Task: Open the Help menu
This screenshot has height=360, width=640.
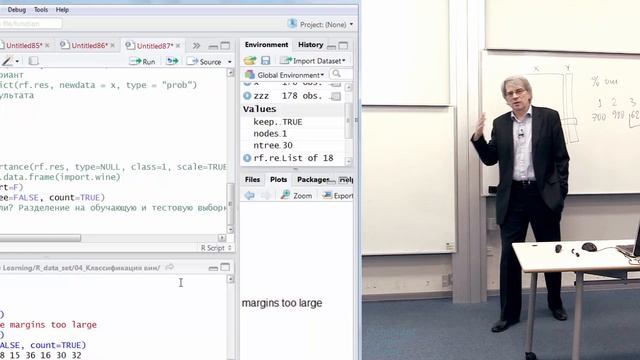Action: click(x=62, y=9)
